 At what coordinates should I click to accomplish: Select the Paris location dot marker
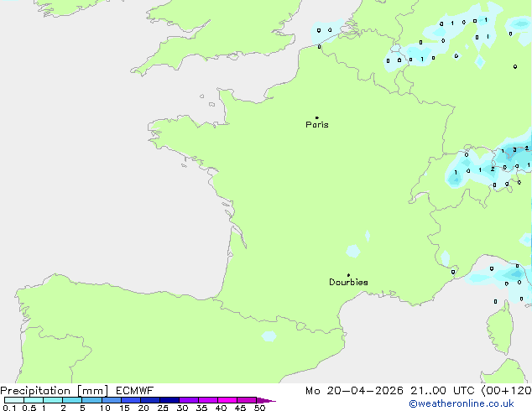[317, 117]
